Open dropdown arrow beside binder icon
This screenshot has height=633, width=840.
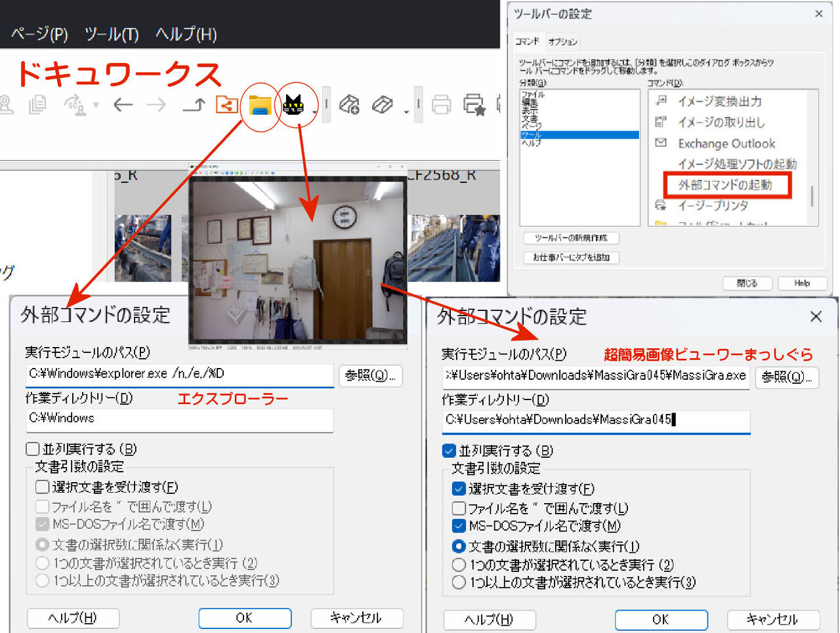(x=406, y=112)
